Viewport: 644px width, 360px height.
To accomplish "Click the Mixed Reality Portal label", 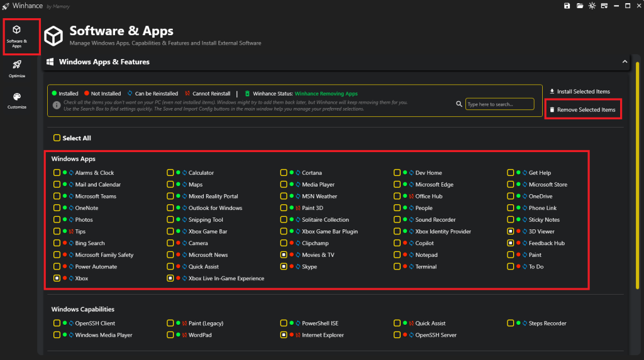I will (213, 196).
